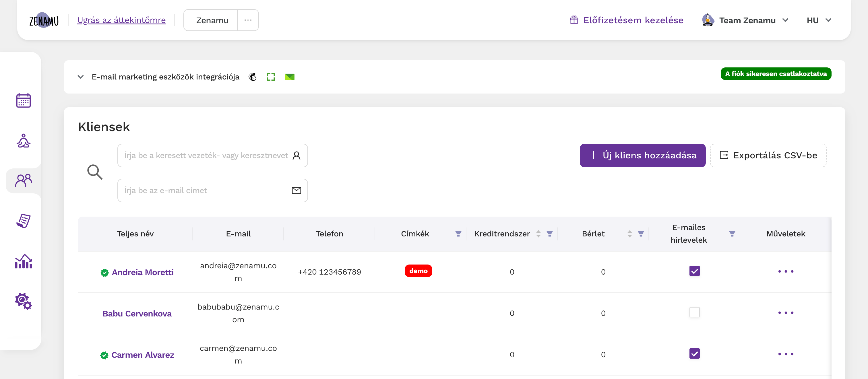Open the three-dot menu next to Zenamu

click(248, 20)
